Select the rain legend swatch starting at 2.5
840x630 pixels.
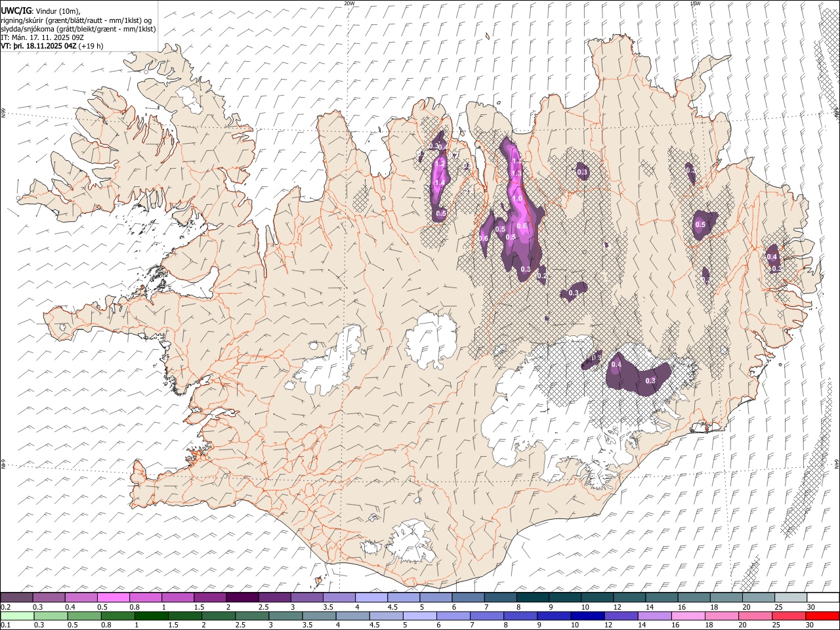pos(251,616)
